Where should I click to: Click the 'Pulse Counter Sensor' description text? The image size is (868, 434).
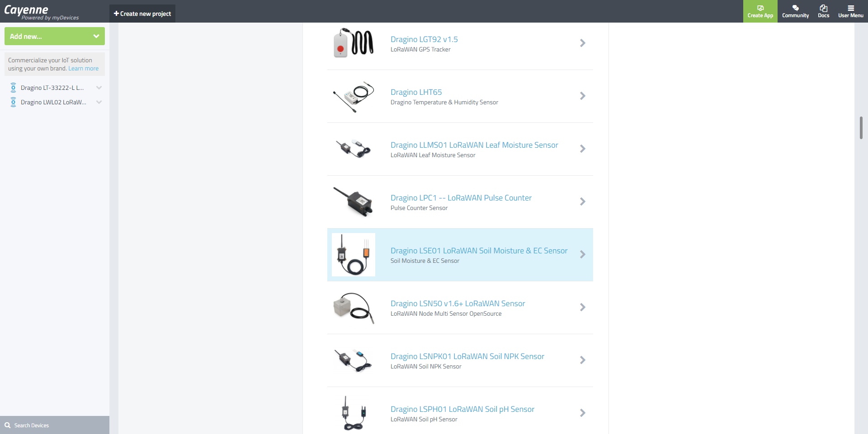point(419,208)
